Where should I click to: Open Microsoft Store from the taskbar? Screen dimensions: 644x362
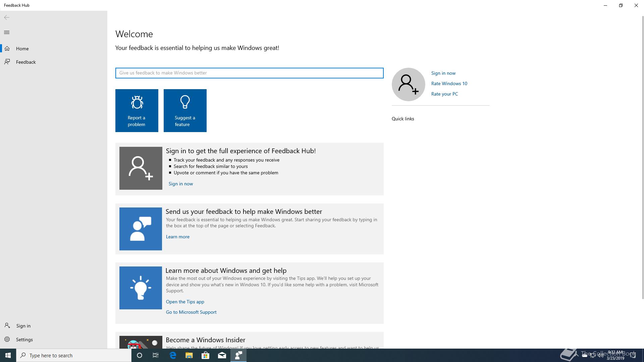pos(205,355)
